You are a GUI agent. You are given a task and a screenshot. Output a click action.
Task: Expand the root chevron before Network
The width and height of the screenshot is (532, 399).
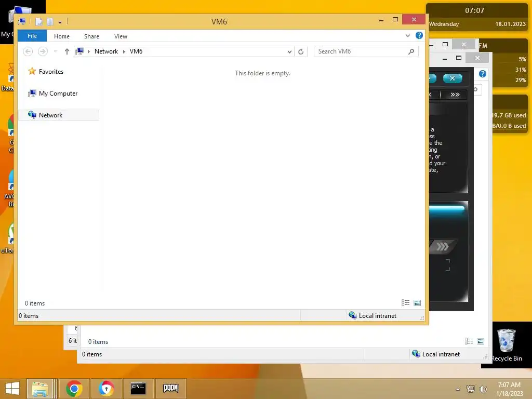click(x=88, y=51)
